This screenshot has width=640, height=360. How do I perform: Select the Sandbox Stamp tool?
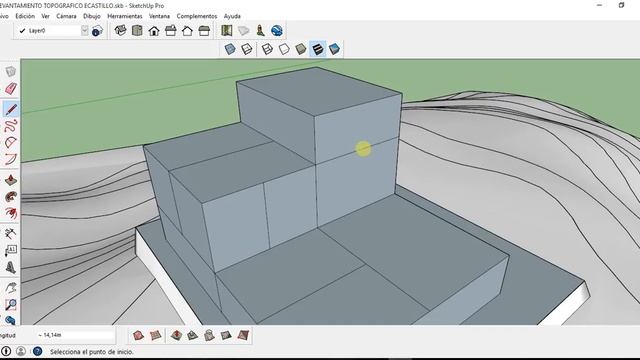point(193,336)
